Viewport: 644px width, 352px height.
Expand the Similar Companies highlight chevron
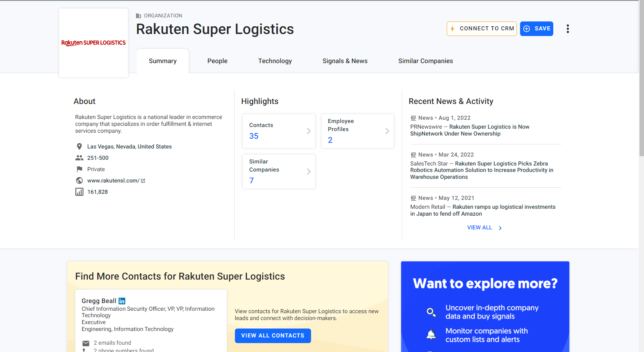(309, 172)
